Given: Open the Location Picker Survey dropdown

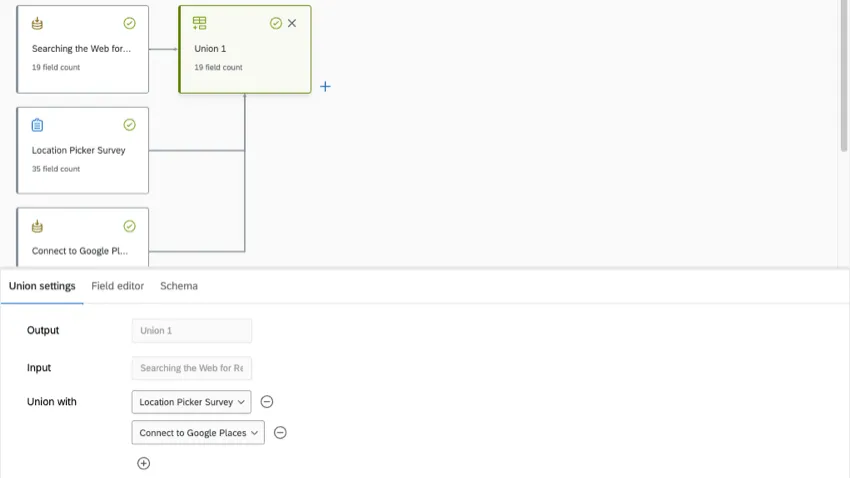Looking at the screenshot, I should pos(191,402).
